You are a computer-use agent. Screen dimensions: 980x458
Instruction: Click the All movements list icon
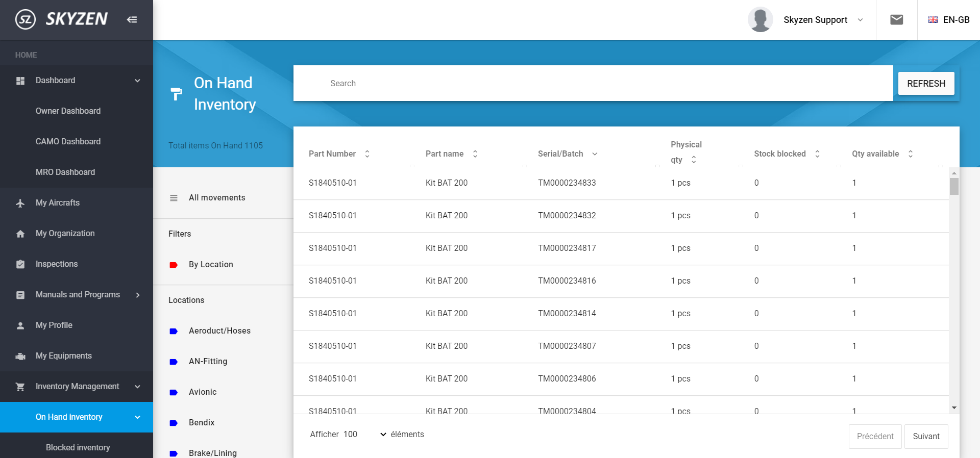tap(174, 198)
